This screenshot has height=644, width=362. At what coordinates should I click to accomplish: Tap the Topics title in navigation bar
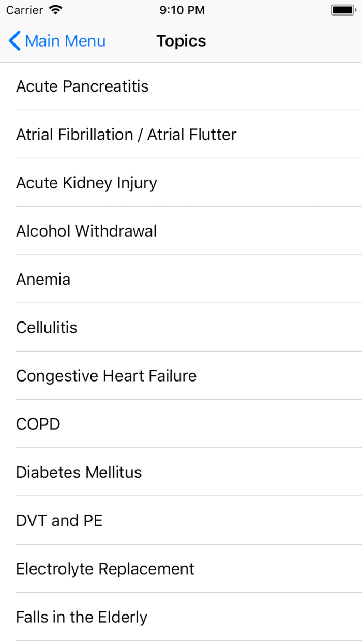pyautogui.click(x=181, y=41)
